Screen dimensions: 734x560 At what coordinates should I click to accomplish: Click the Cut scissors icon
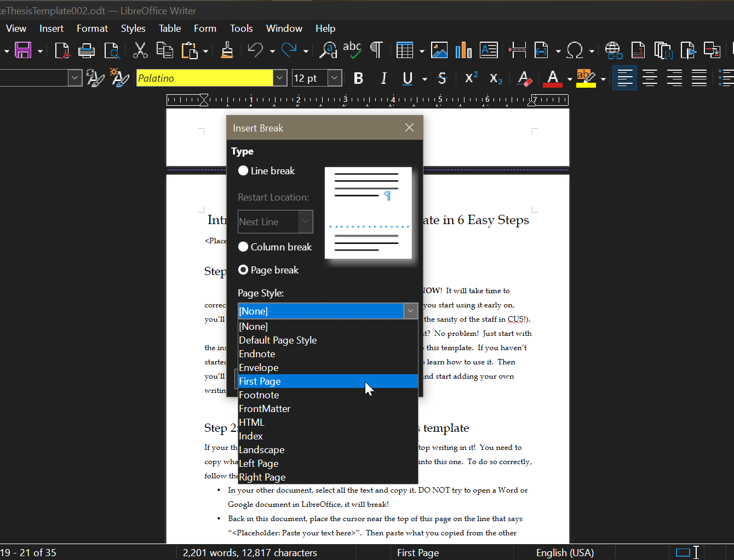pos(140,50)
